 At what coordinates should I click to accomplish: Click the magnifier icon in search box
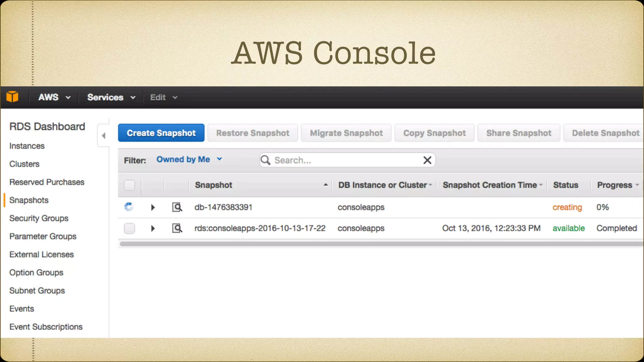265,160
